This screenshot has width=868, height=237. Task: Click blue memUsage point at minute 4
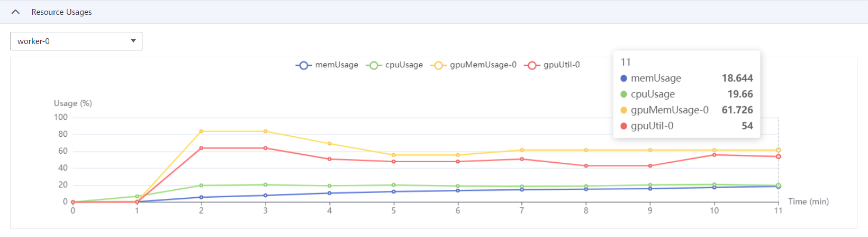[x=329, y=193]
